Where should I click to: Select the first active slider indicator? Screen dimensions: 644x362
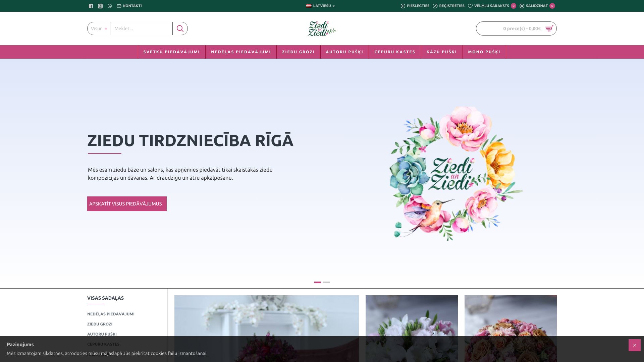coord(317,282)
